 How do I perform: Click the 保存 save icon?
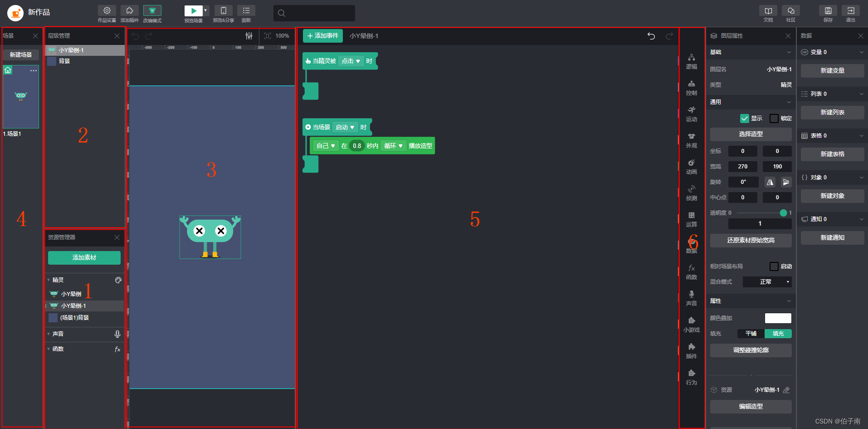(828, 10)
